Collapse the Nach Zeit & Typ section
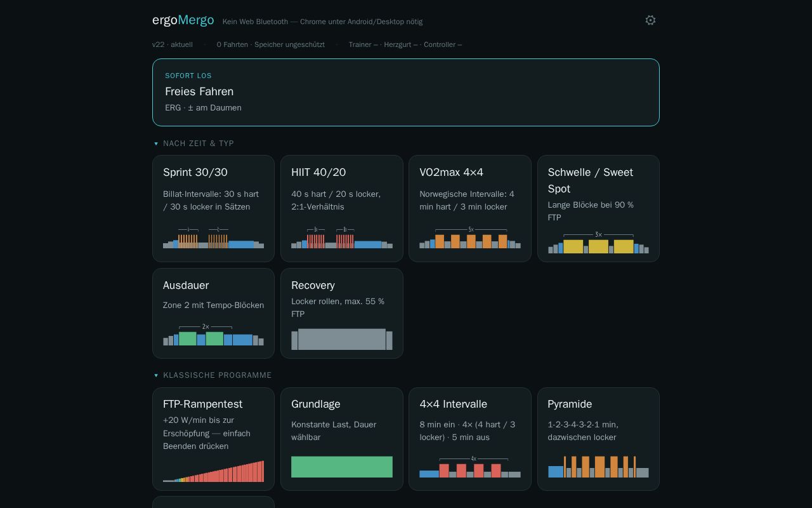The width and height of the screenshot is (812, 508). [194, 144]
